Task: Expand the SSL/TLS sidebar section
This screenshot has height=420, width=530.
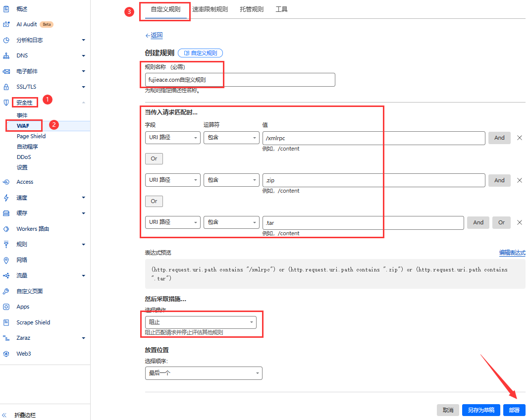Action: click(x=84, y=87)
